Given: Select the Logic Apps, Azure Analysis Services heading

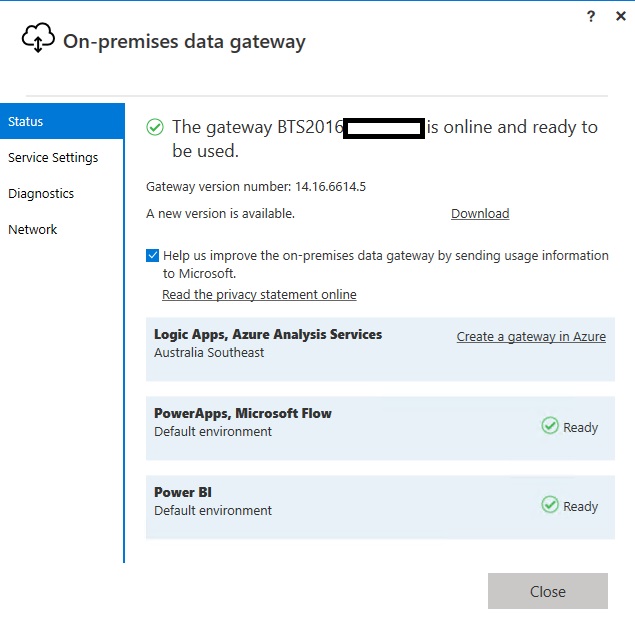Looking at the screenshot, I should pyautogui.click(x=268, y=334).
